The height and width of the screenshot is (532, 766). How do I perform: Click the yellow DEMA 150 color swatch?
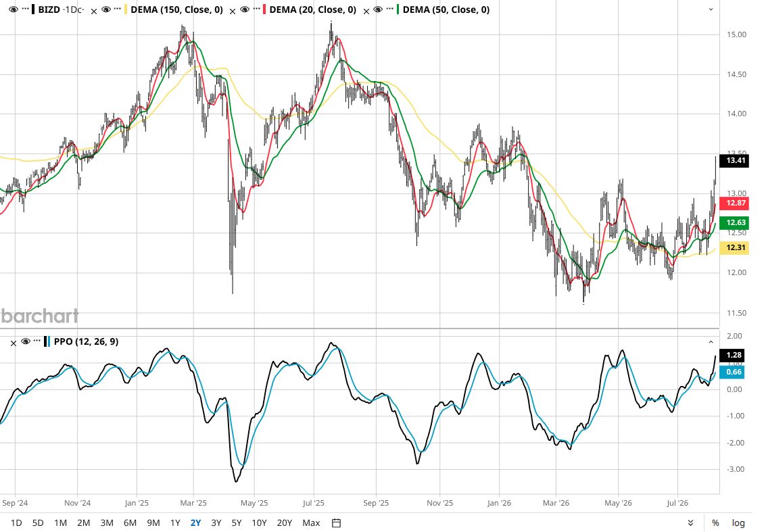pos(126,9)
